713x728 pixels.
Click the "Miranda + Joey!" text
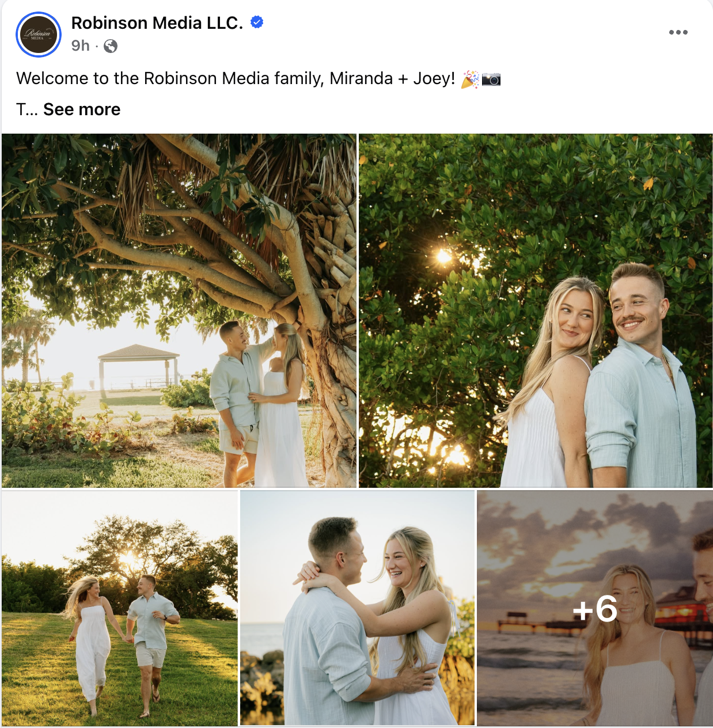[x=392, y=78]
